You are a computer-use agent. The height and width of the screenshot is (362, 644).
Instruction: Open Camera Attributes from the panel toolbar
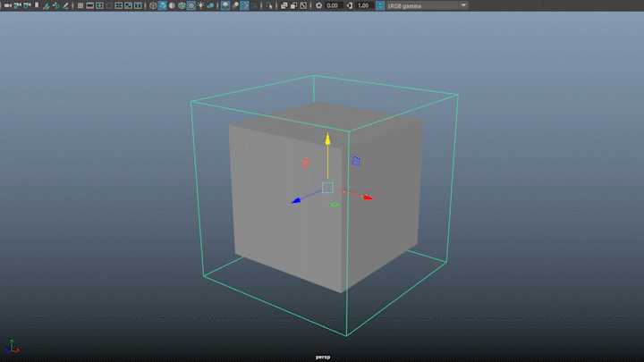pyautogui.click(x=27, y=5)
